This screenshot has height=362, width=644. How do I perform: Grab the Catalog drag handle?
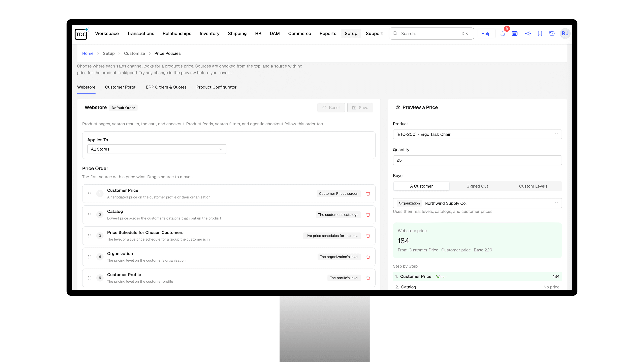(90, 215)
